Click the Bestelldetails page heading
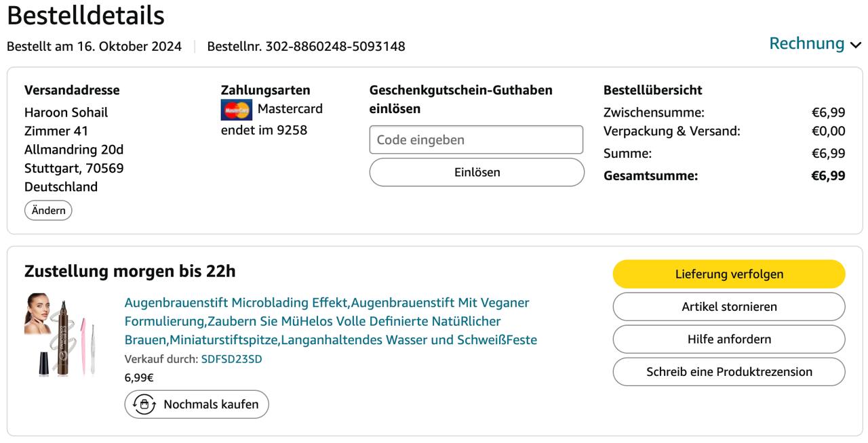The height and width of the screenshot is (443, 868). (85, 16)
